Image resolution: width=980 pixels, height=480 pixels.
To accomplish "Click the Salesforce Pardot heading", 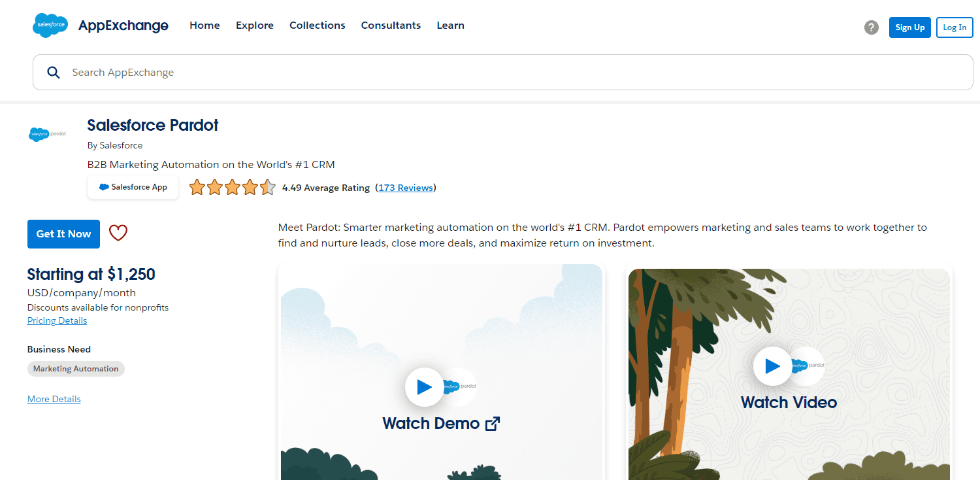I will (153, 125).
